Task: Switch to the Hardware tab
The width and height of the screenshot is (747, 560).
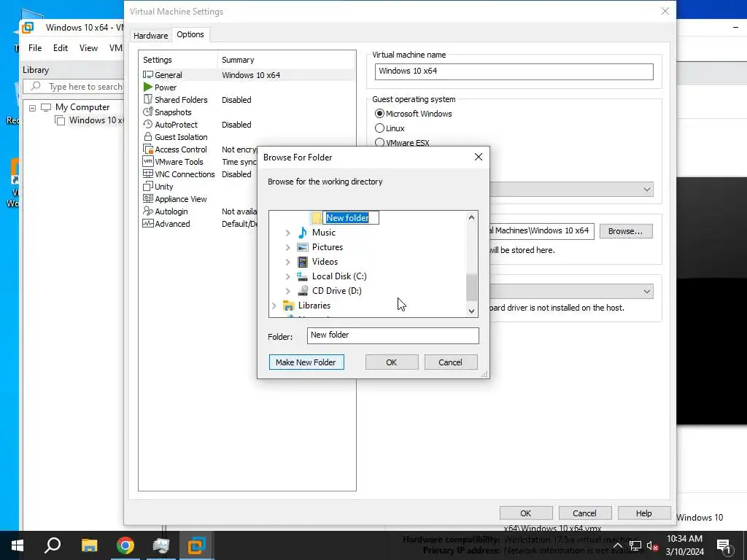Action: (150, 35)
